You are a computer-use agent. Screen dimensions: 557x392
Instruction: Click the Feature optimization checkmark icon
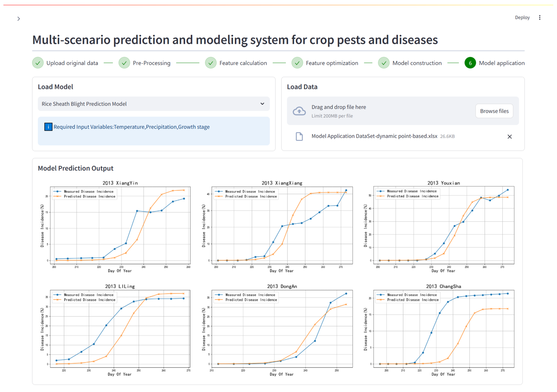tap(297, 63)
